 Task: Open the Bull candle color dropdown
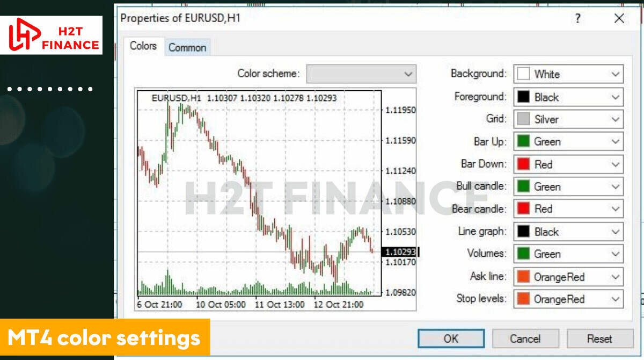click(x=568, y=186)
